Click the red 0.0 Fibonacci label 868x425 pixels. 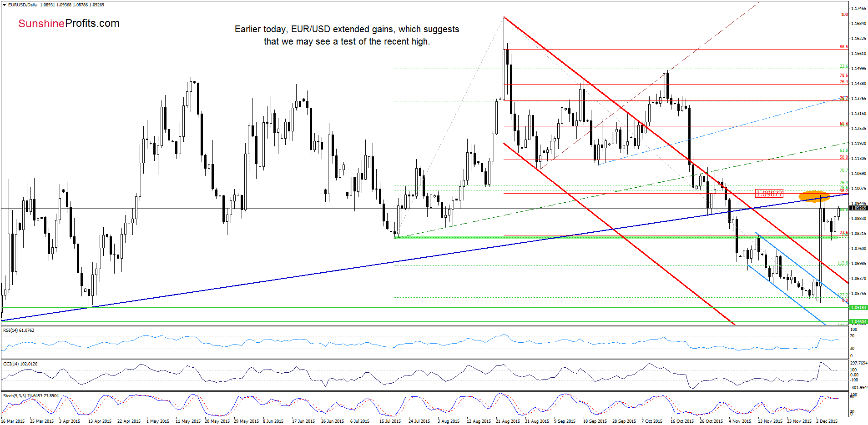845,300
